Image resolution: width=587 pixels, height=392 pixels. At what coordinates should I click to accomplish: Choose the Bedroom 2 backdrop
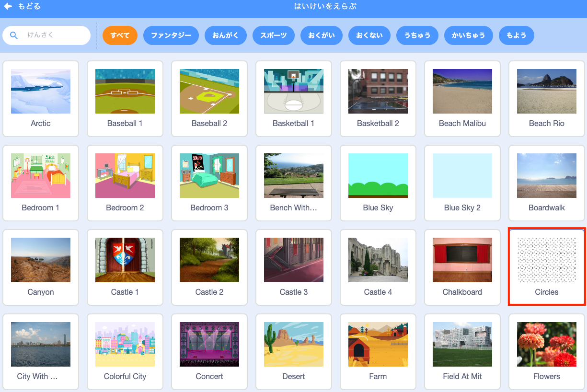point(125,183)
